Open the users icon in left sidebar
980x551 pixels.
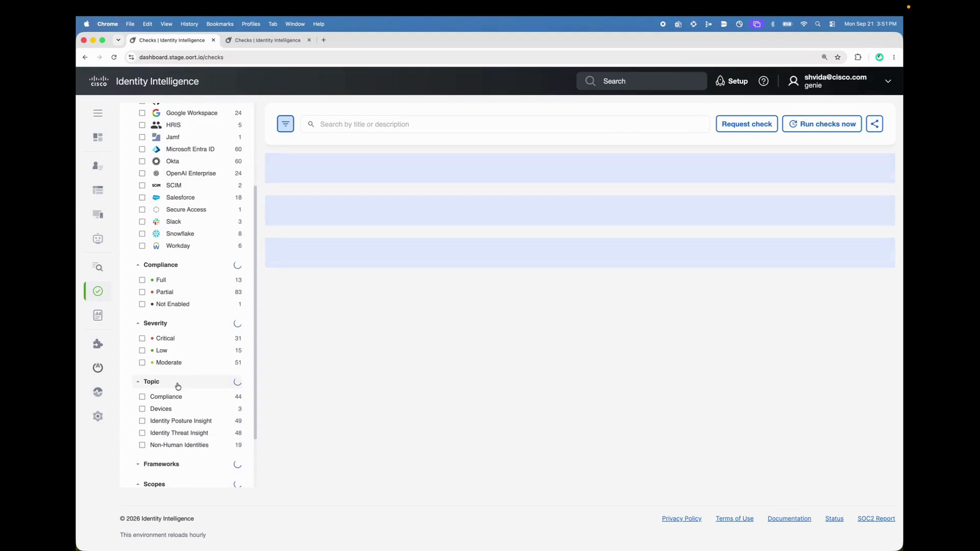point(97,166)
